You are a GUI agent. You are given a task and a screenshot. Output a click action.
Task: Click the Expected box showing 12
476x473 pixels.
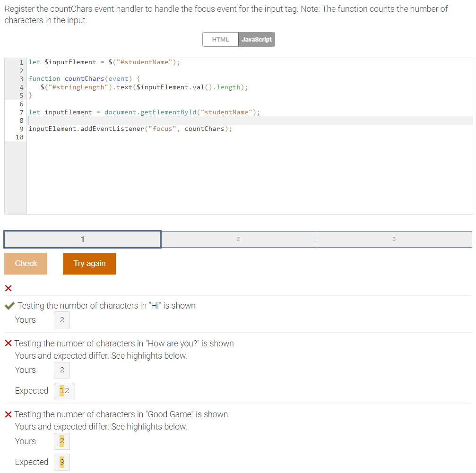click(x=64, y=391)
